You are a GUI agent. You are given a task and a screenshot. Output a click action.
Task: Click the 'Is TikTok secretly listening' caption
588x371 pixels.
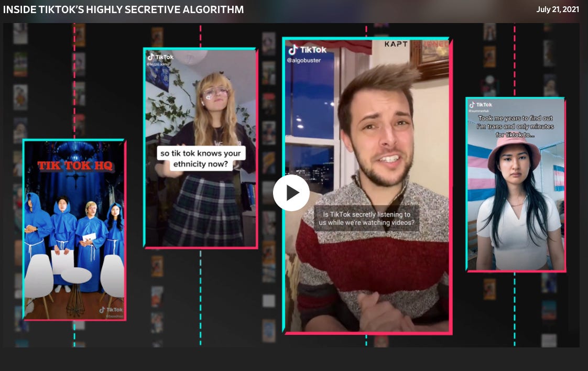click(x=367, y=219)
